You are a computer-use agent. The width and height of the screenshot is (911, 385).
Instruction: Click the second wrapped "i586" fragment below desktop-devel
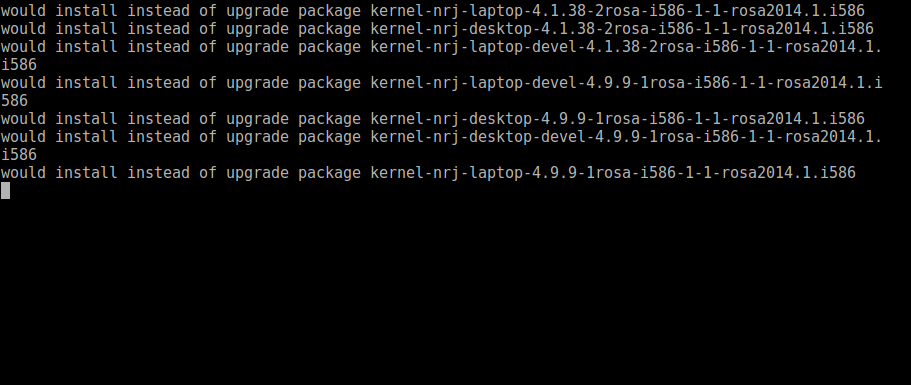click(x=19, y=154)
